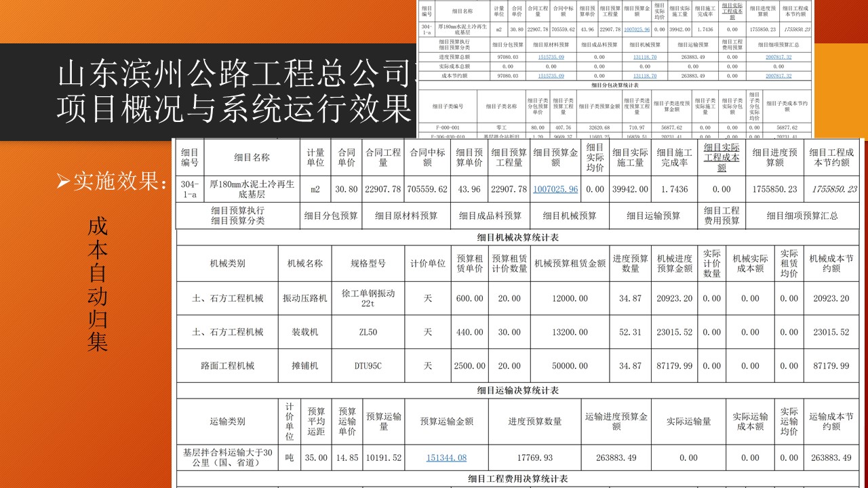The height and width of the screenshot is (488, 868).
Task: Click the 1.7436 completion rate in the large table
Action: tap(674, 189)
